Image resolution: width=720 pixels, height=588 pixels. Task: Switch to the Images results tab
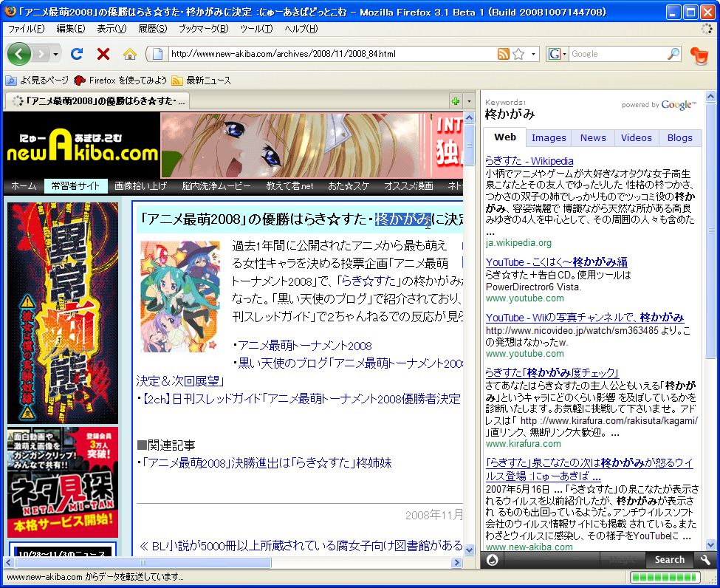click(x=549, y=138)
